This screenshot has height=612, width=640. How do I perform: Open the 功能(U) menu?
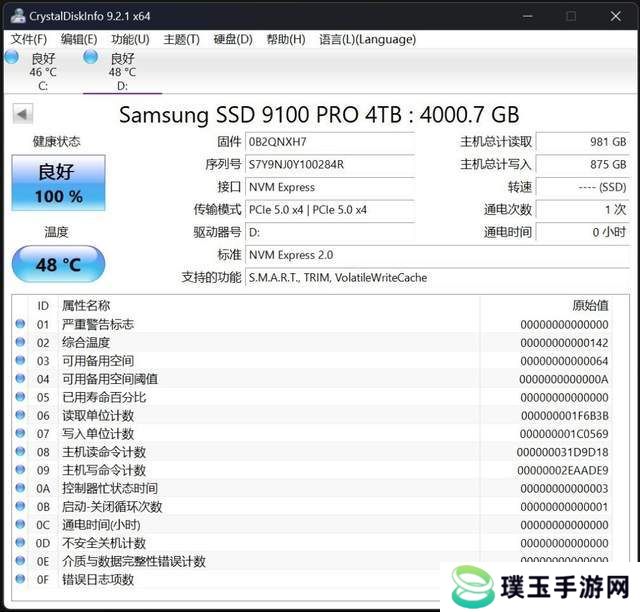coord(130,40)
